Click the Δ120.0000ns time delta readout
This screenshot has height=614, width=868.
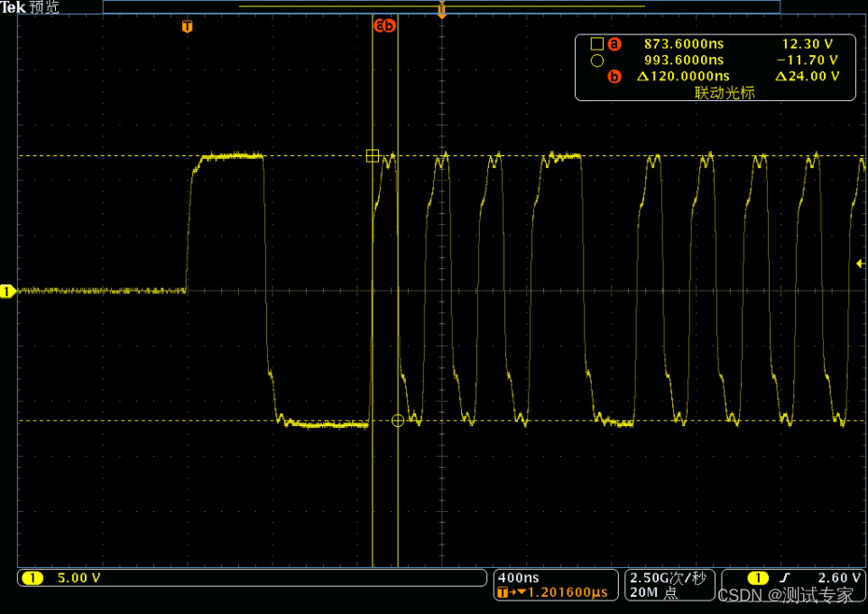683,76
